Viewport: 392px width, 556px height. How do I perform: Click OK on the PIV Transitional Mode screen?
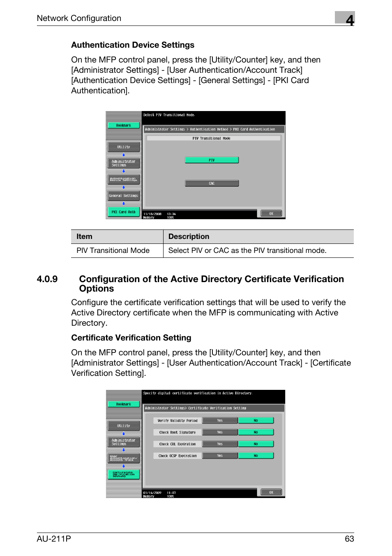pos(271,213)
